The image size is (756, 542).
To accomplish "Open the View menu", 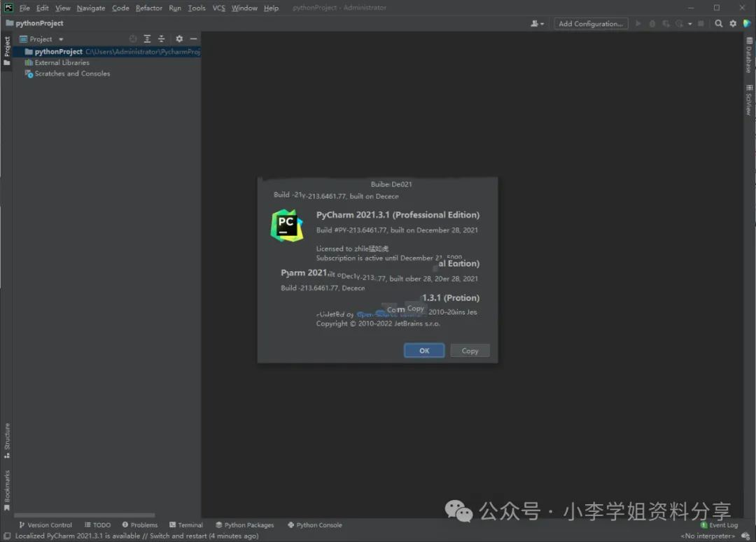I will 63,8.
